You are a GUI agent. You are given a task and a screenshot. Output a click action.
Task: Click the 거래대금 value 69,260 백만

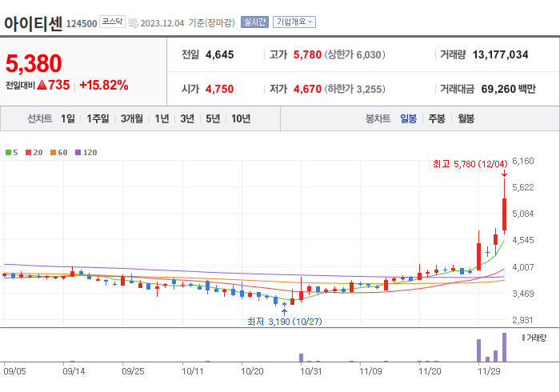(508, 89)
